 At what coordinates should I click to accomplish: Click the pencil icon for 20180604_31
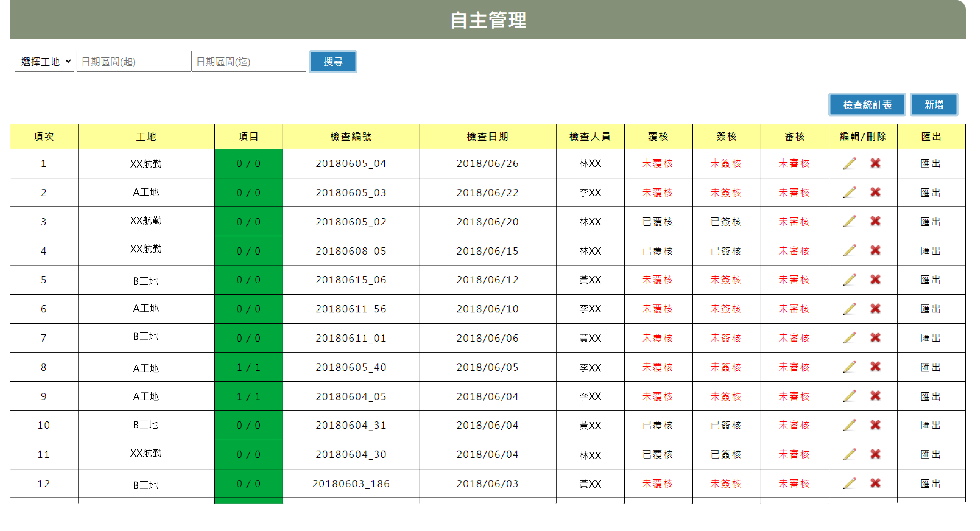pos(849,425)
